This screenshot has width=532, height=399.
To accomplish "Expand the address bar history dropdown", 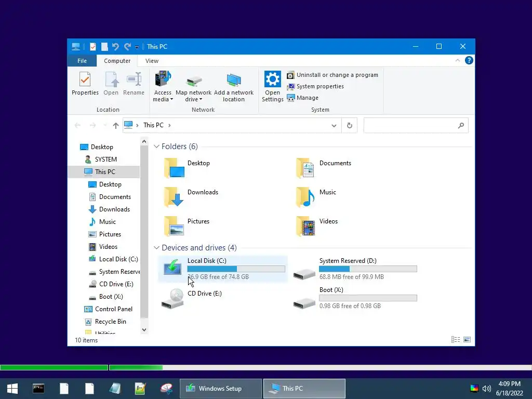I will (334, 126).
